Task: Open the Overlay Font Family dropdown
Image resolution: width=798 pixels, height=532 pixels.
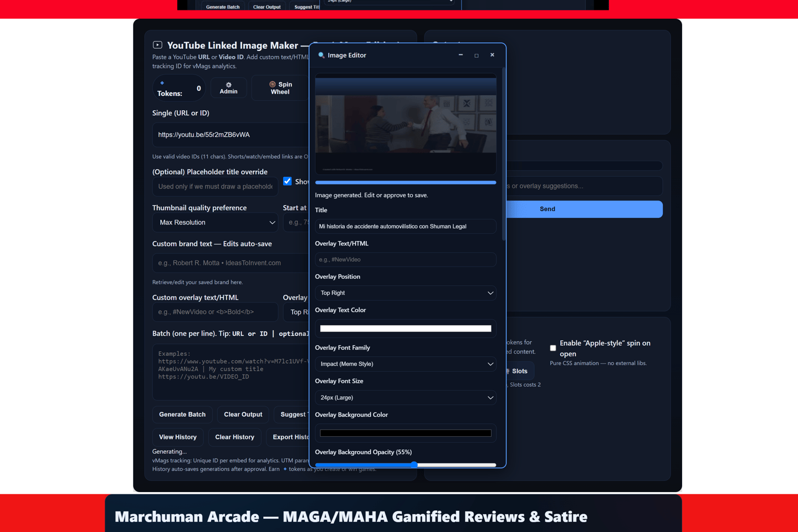Action: (406, 364)
